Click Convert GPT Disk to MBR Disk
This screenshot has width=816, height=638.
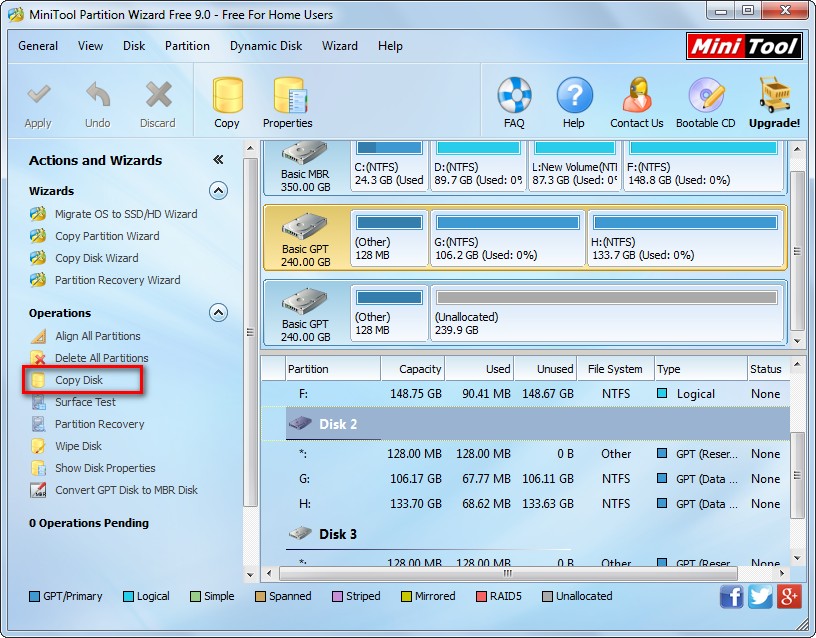(x=126, y=489)
